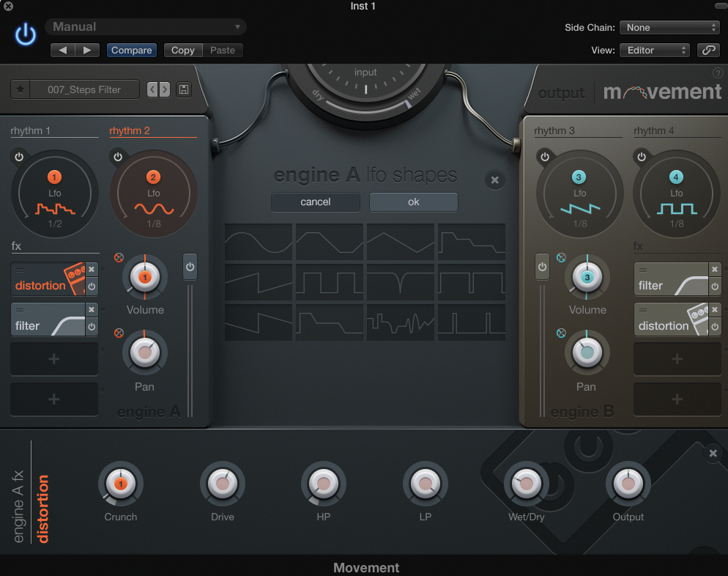Open the Manual preset dropdown
This screenshot has height=576, width=728.
145,26
